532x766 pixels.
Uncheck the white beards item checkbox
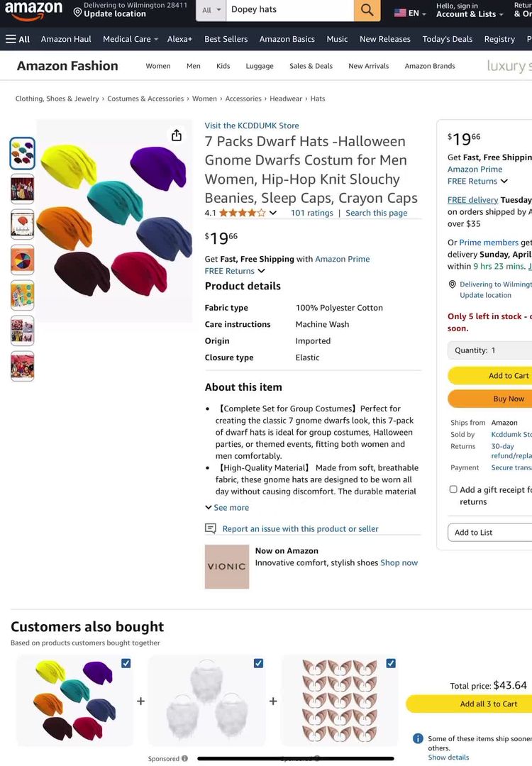258,663
